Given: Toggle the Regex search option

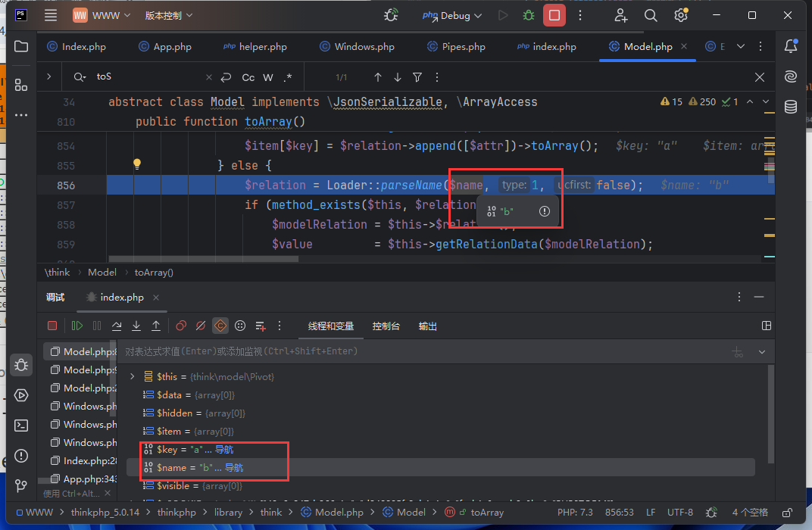Looking at the screenshot, I should point(288,77).
